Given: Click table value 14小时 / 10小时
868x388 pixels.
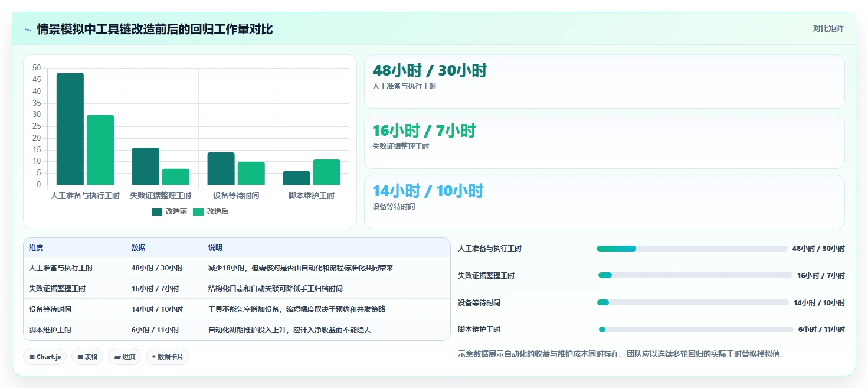Looking at the screenshot, I should coord(157,309).
